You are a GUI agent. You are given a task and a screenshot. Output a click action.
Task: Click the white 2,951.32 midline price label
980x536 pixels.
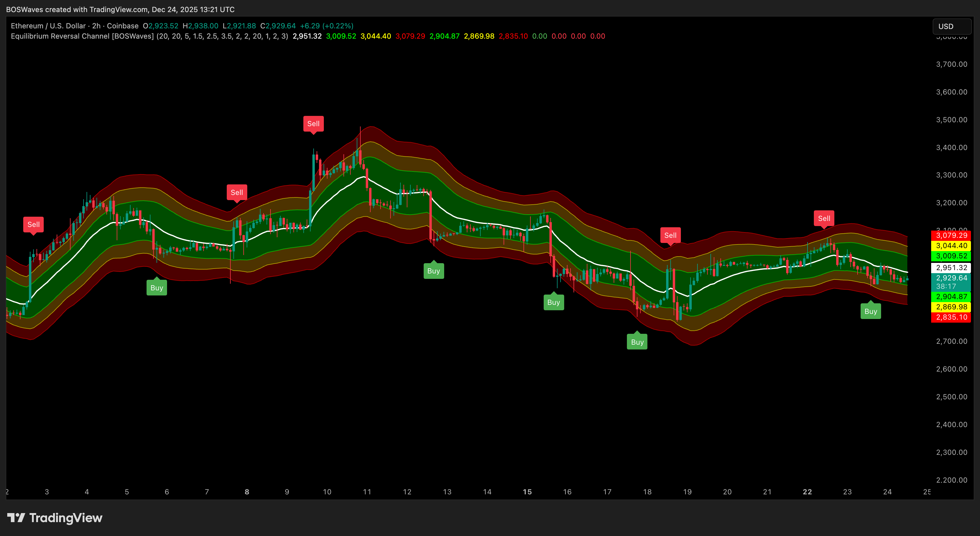pyautogui.click(x=951, y=268)
